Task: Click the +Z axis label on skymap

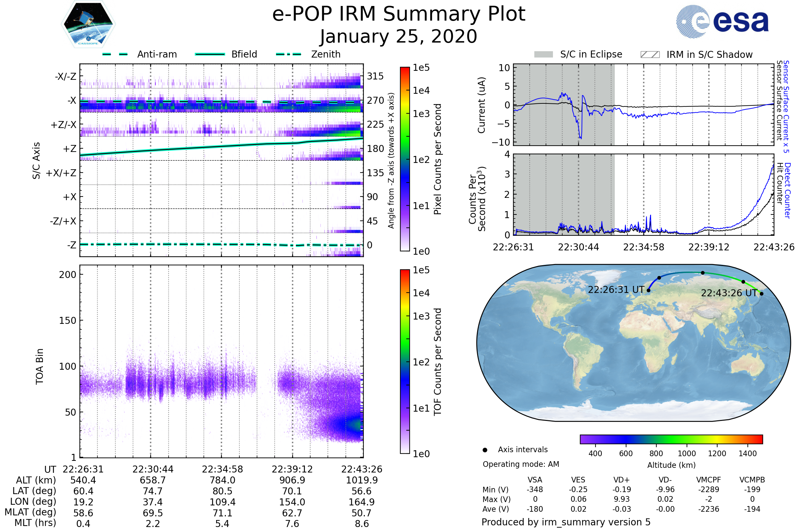Action: [69, 149]
